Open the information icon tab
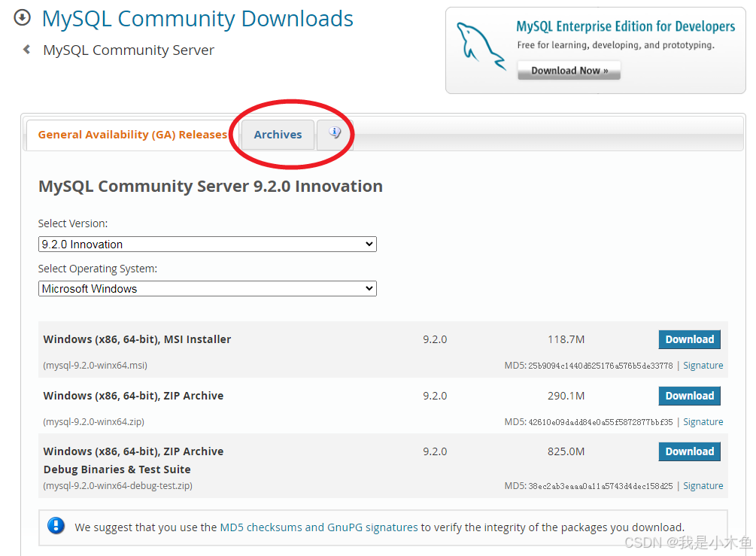This screenshot has height=556, width=756. (335, 134)
